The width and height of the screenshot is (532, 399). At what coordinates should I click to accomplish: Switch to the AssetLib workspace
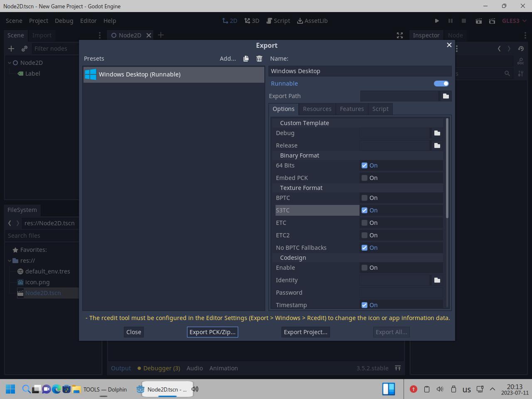pos(313,21)
